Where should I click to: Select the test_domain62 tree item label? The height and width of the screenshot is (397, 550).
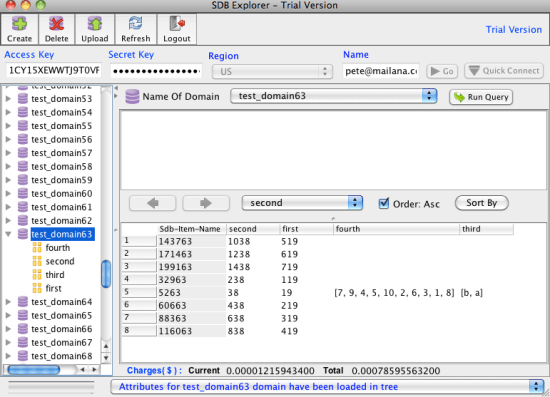pyautogui.click(x=62, y=221)
